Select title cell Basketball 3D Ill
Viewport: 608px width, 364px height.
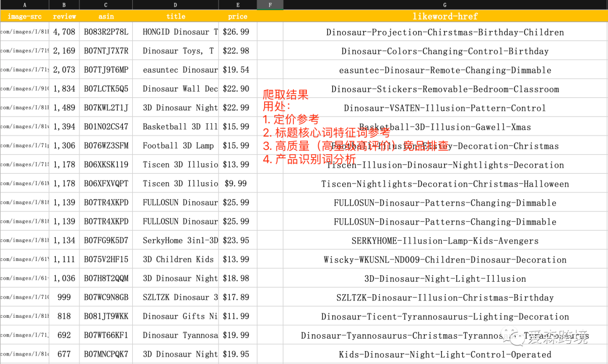tap(175, 127)
